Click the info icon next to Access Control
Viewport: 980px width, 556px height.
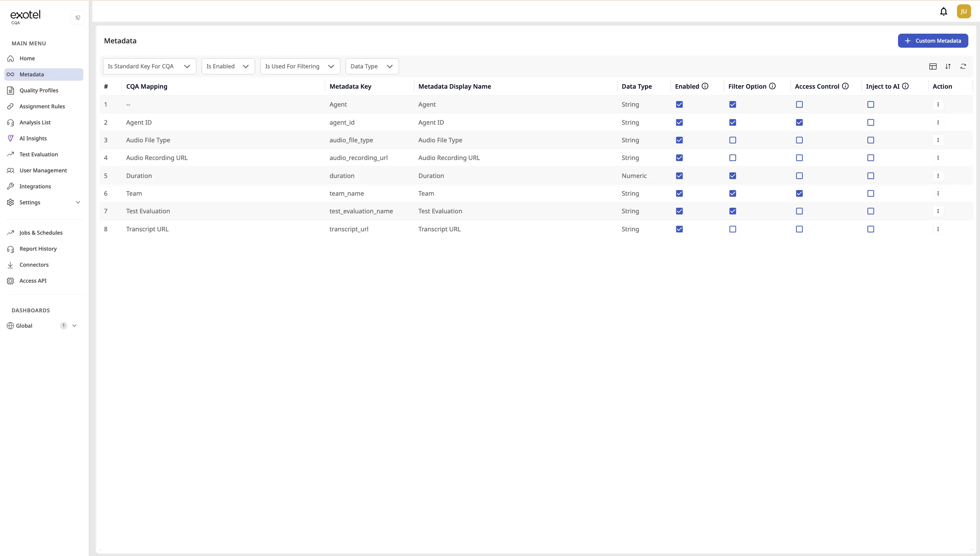[x=845, y=86]
